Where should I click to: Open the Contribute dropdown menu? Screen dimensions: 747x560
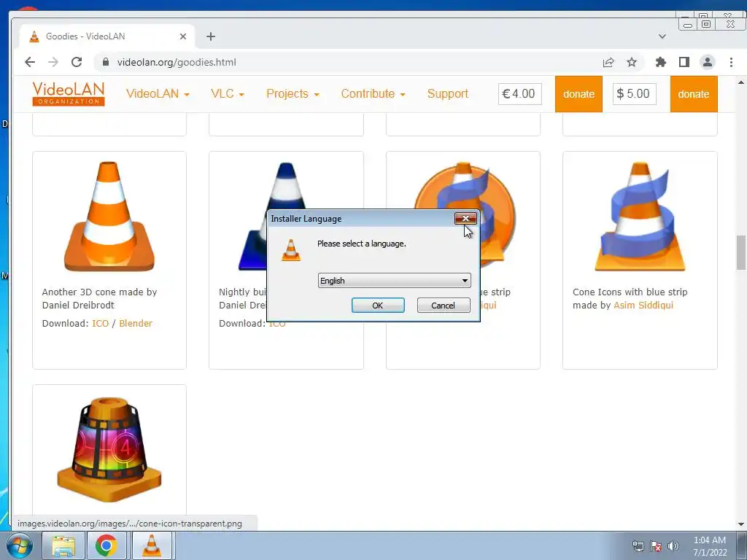373,94
